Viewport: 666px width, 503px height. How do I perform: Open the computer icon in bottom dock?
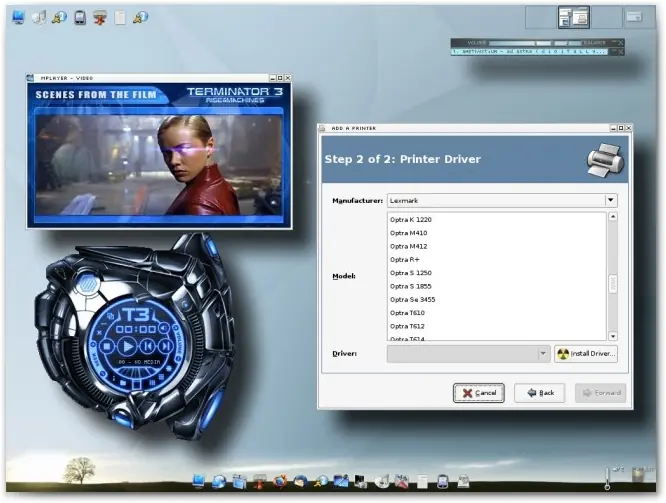pos(199,481)
